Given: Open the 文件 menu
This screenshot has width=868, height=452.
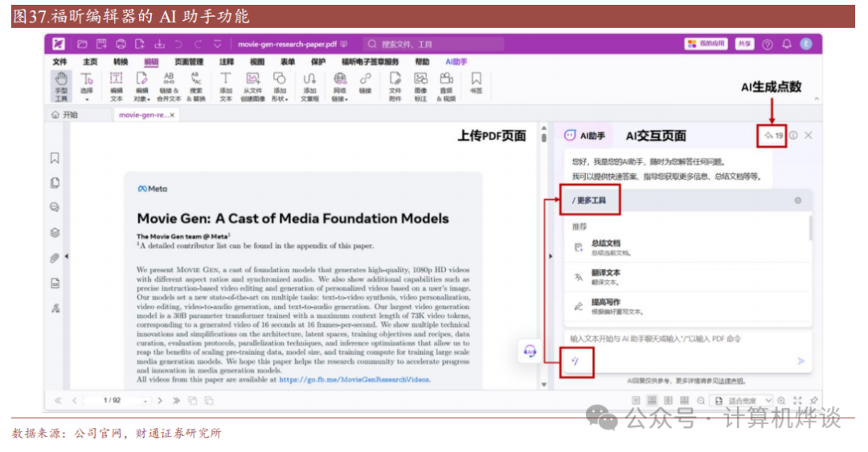Looking at the screenshot, I should click(x=59, y=62).
